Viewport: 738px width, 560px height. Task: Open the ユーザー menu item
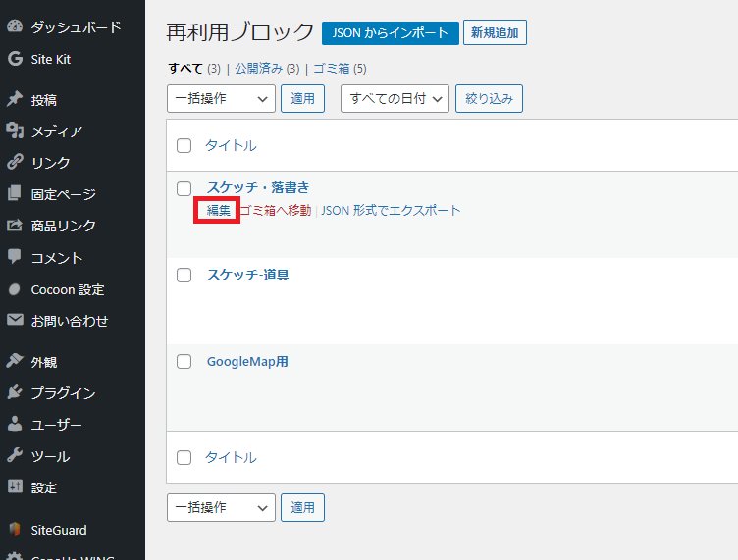pos(57,425)
